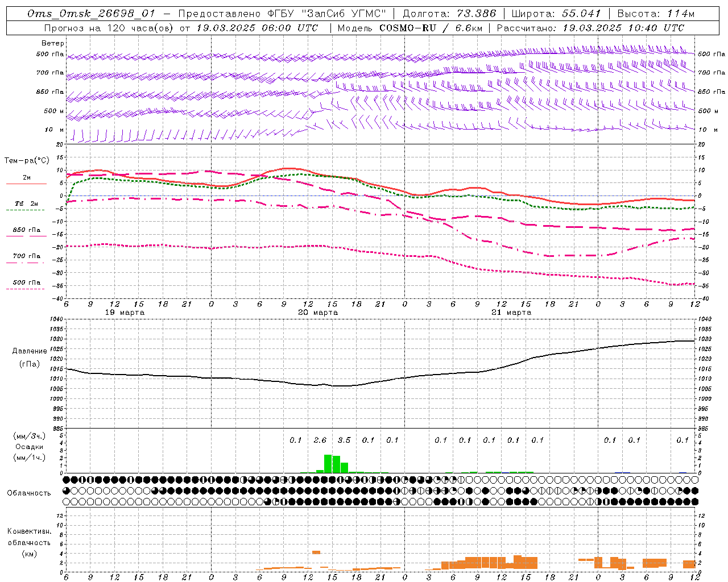Click the Модель COSMO-RU / 6.6км label

point(410,28)
